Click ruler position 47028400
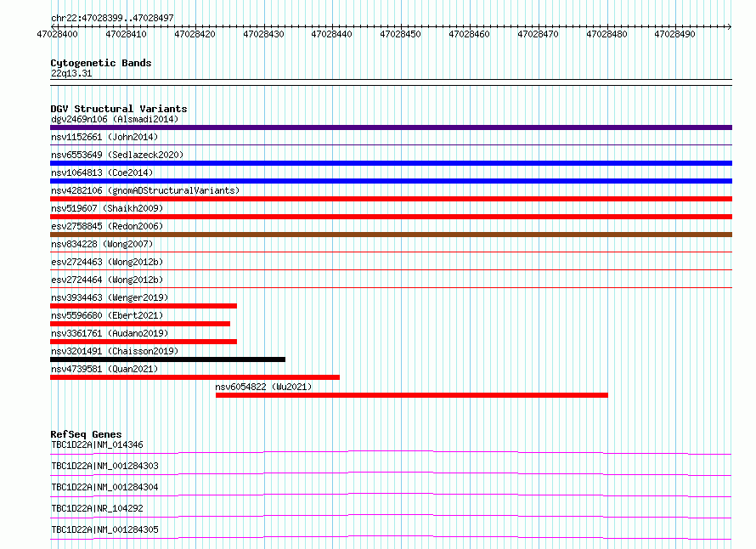 pos(58,34)
